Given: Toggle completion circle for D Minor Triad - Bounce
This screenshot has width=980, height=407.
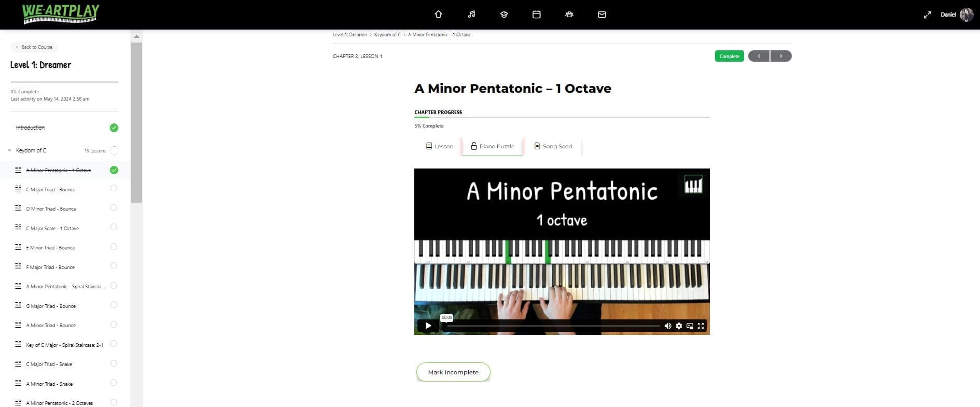Looking at the screenshot, I should pos(114,208).
